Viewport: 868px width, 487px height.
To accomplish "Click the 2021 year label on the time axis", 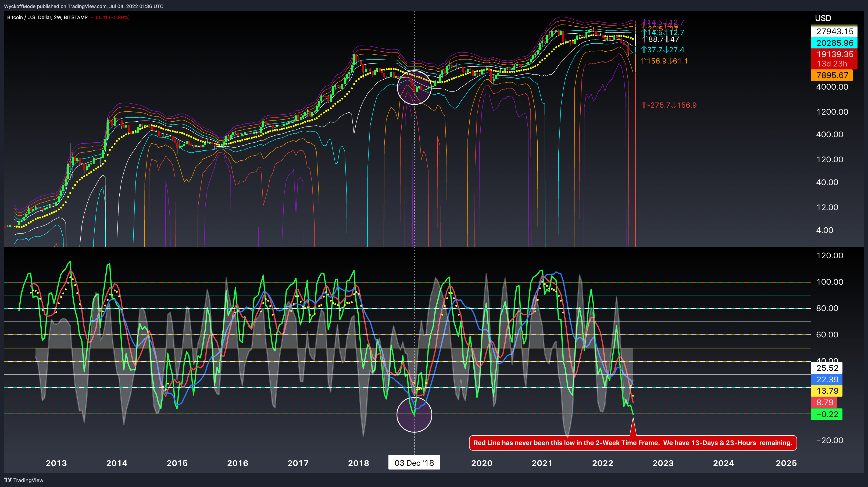I will click(542, 463).
